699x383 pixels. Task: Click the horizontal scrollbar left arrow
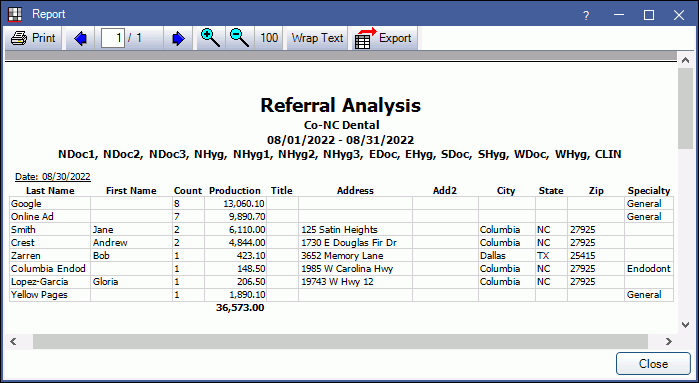(x=13, y=342)
